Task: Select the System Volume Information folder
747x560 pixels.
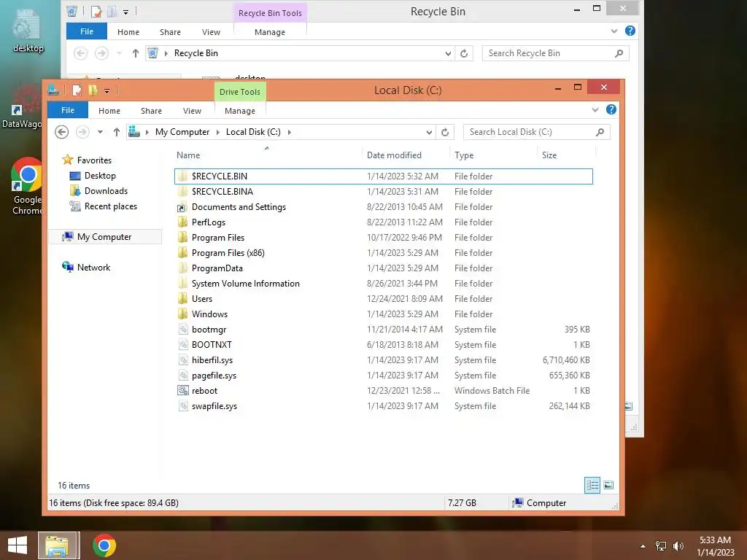Action: point(239,284)
